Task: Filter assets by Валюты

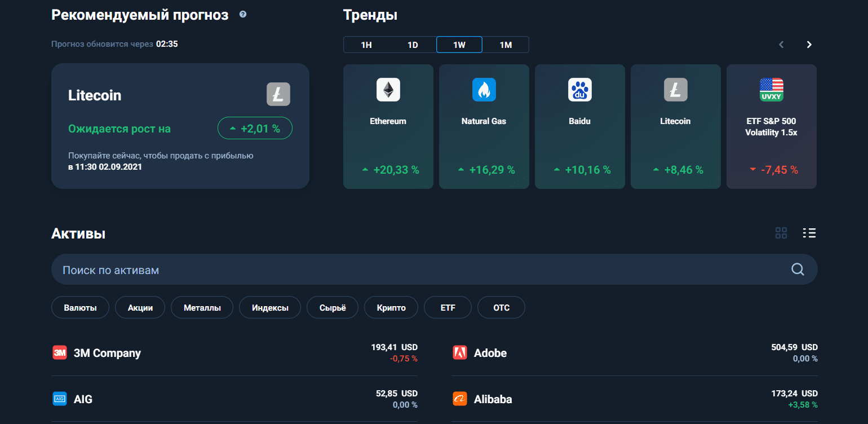Action: pyautogui.click(x=80, y=308)
